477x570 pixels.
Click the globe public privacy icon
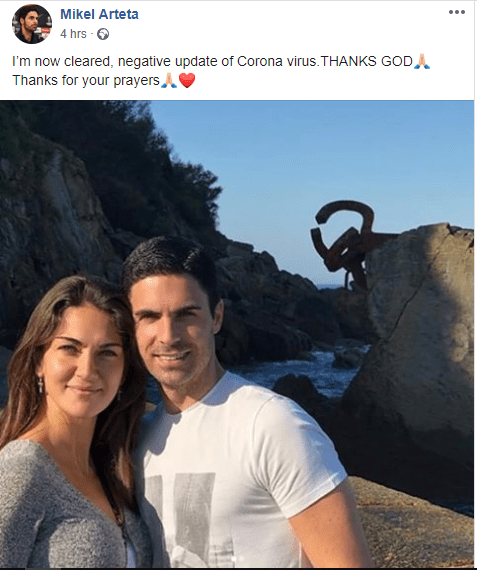(x=103, y=34)
